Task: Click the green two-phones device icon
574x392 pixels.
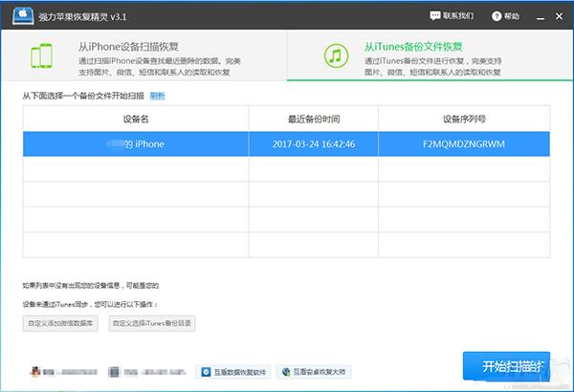Action: tap(41, 55)
